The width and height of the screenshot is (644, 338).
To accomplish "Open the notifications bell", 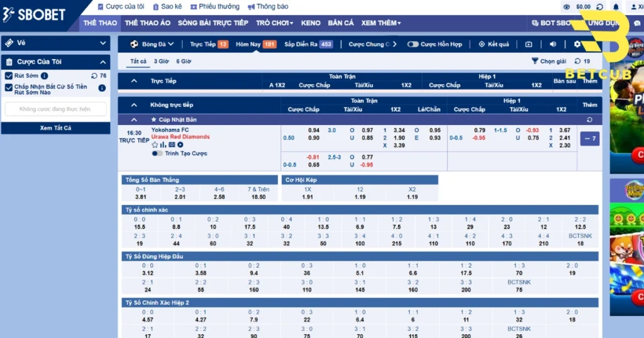I will (x=616, y=6).
